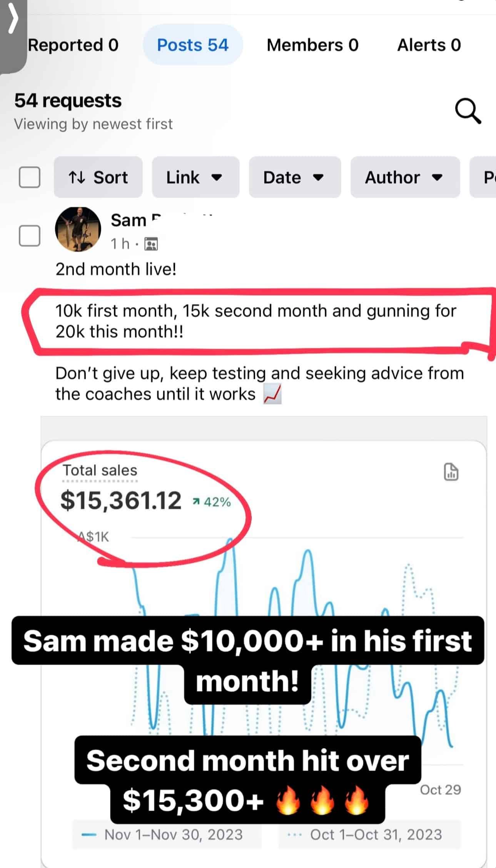Click the side panel chevron arrow
The width and height of the screenshot is (496, 868).
tap(13, 19)
